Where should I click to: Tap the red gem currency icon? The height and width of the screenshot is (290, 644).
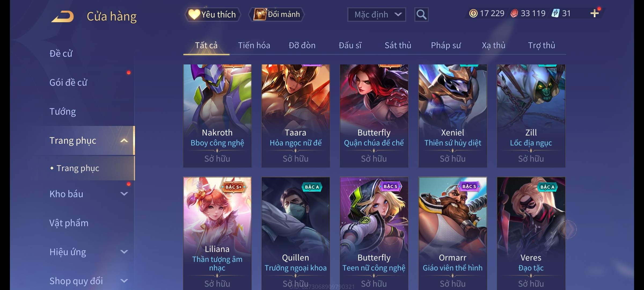pos(514,13)
